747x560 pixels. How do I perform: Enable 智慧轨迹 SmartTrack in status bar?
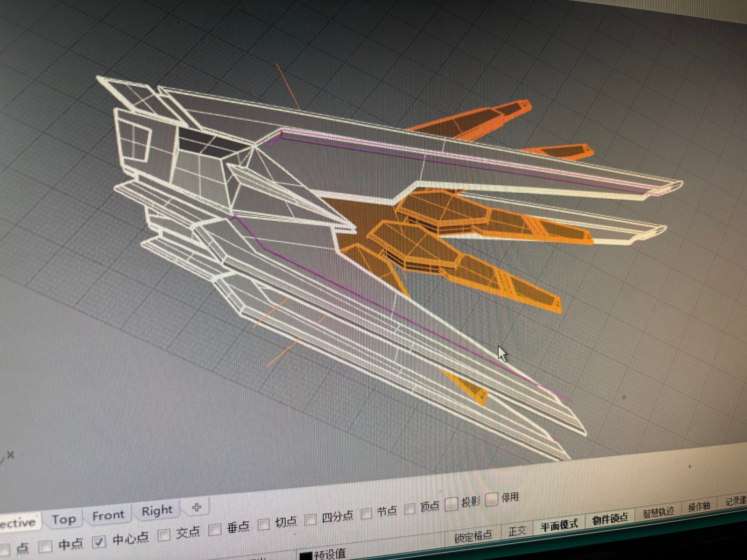tap(658, 513)
